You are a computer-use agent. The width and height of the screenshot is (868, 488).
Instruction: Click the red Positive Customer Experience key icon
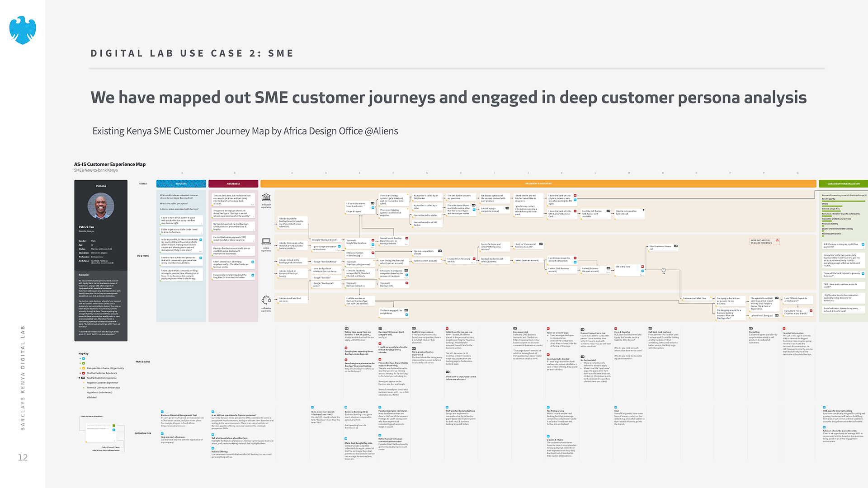click(x=84, y=373)
